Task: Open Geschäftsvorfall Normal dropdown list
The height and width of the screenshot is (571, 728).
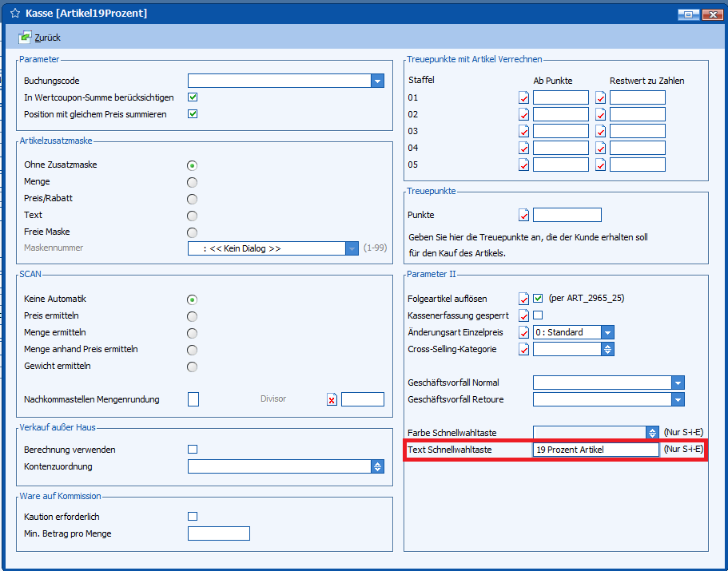Action: [678, 383]
